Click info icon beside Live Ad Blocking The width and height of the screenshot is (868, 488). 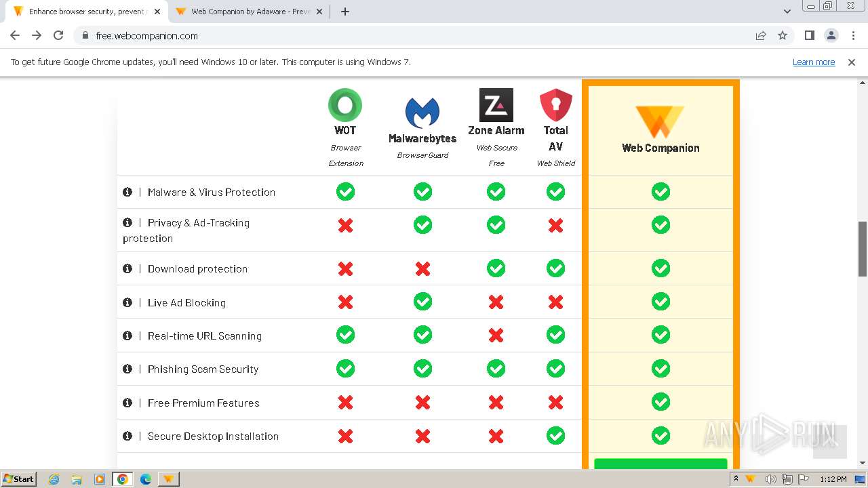[x=127, y=302]
